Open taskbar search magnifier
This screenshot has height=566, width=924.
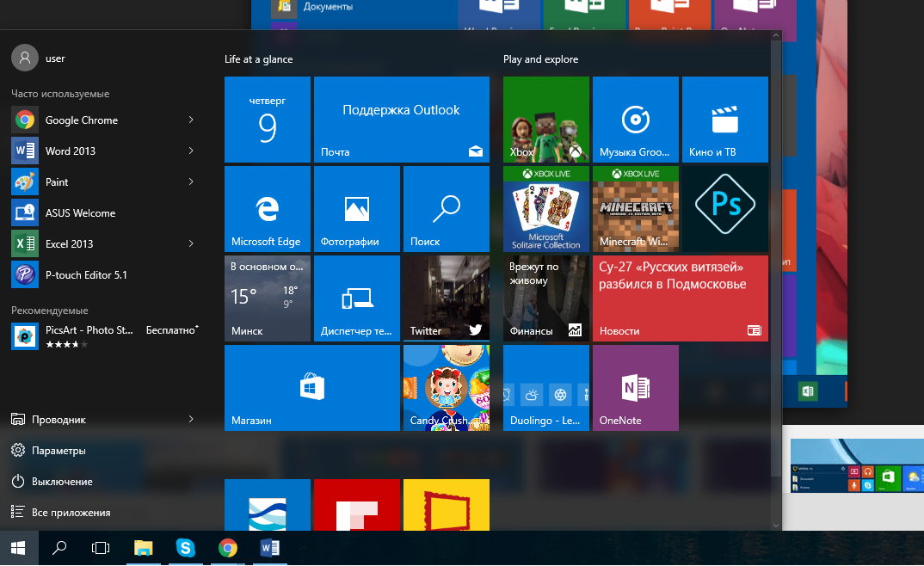[x=59, y=548]
